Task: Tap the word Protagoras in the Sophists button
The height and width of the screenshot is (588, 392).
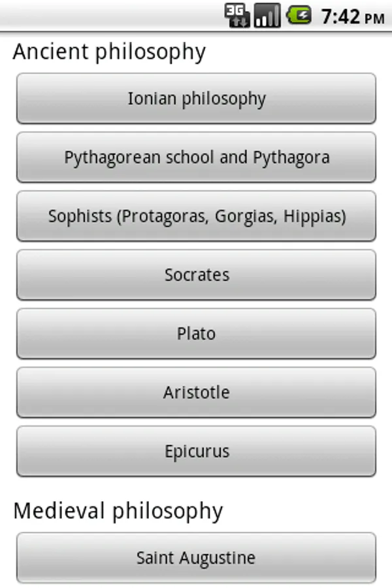Action: (x=158, y=216)
